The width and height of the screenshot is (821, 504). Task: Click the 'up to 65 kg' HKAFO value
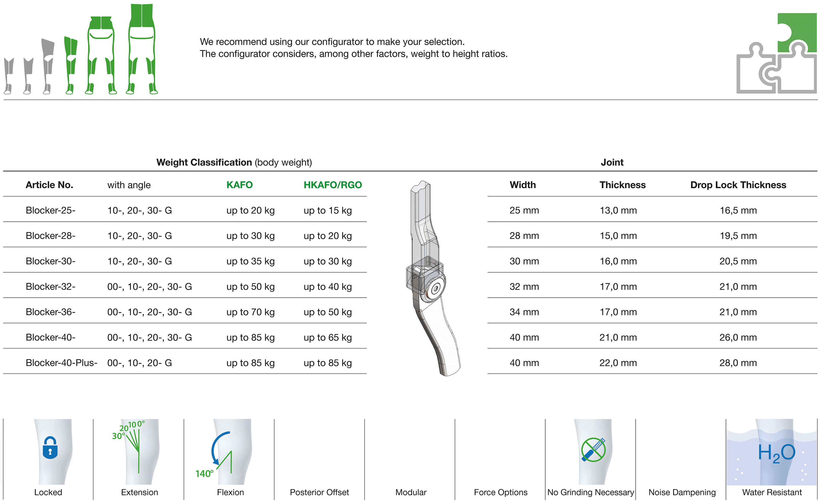[x=327, y=337]
